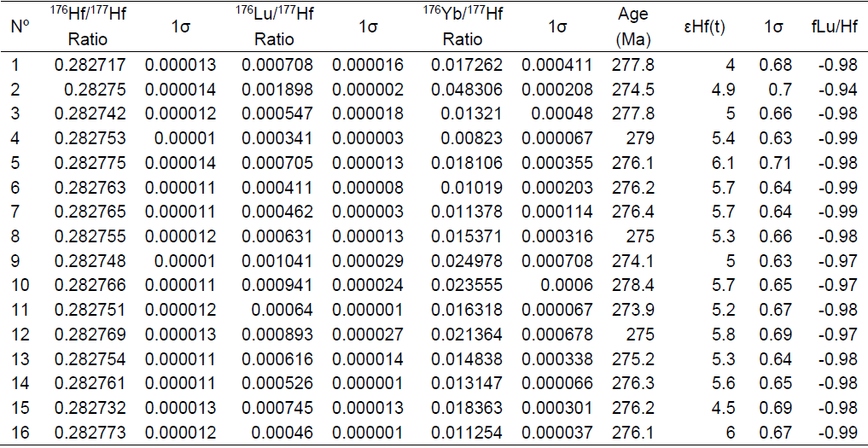Viewport: 868px width, 448px height.
Task: Click the fLu/Hf column header
Action: [x=833, y=26]
